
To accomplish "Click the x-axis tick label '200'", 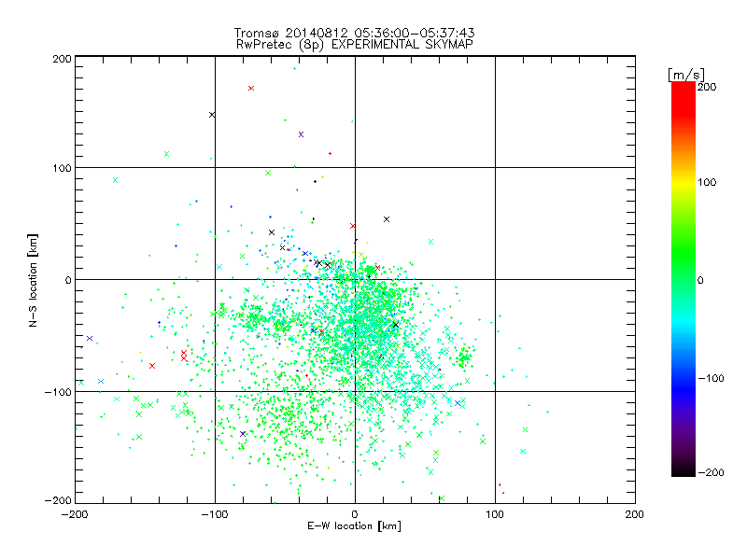I will (x=635, y=514).
